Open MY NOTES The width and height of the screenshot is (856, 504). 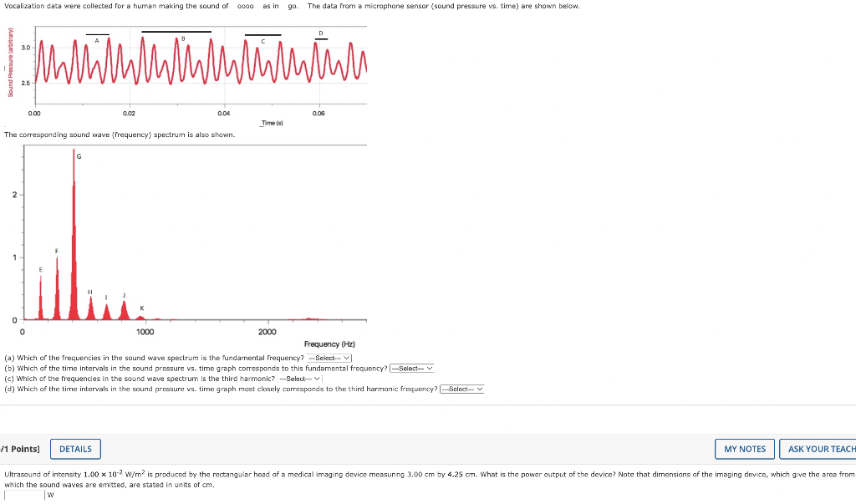point(744,449)
